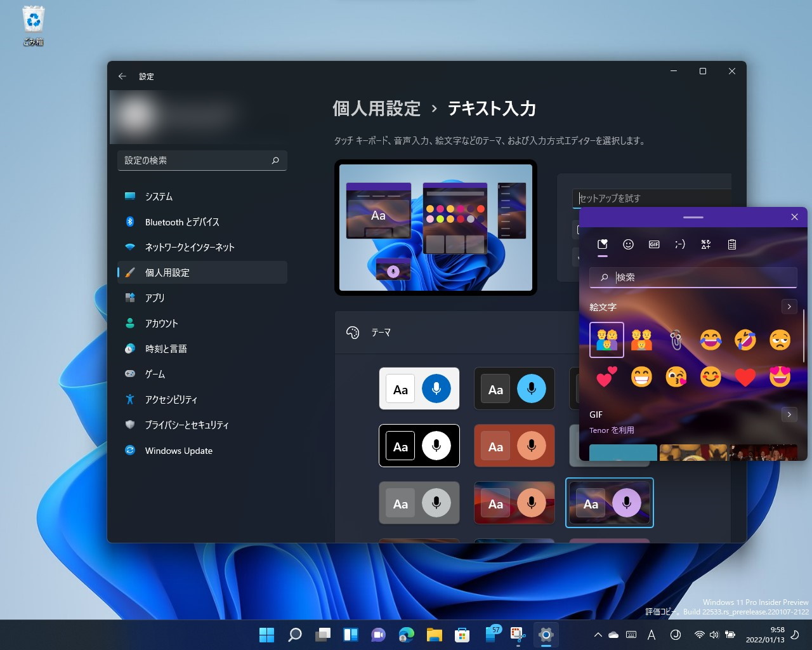Click the セットアップを試す text field
The image size is (812, 650).
[x=652, y=198]
